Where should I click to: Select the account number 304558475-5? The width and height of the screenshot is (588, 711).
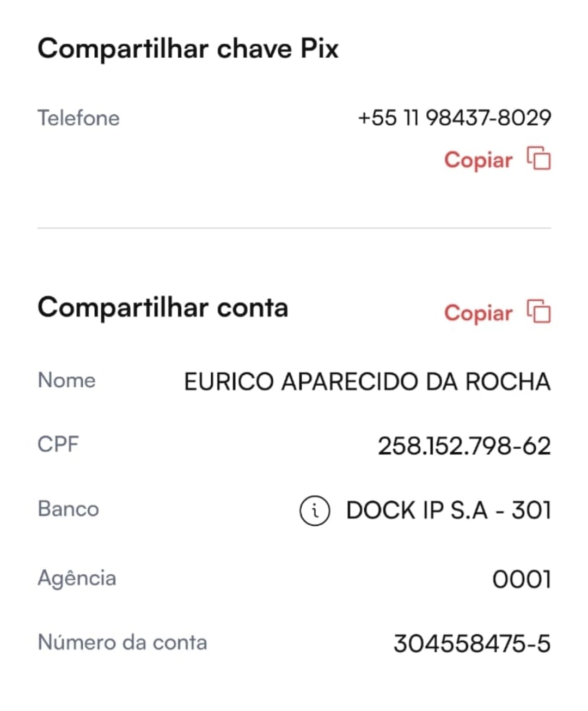(x=471, y=644)
